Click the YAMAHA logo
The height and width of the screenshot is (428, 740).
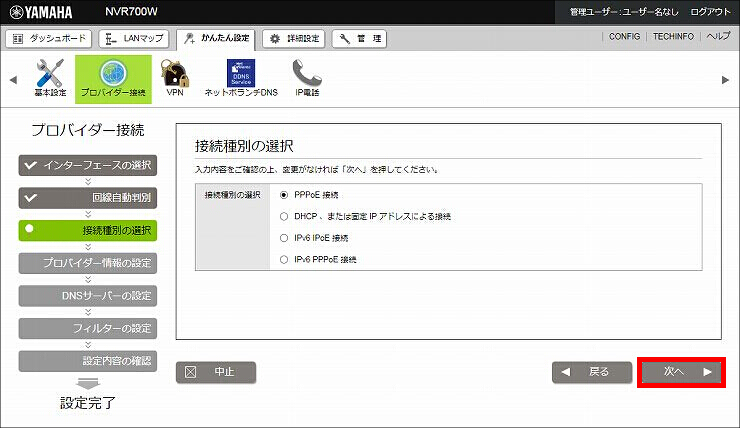click(41, 12)
